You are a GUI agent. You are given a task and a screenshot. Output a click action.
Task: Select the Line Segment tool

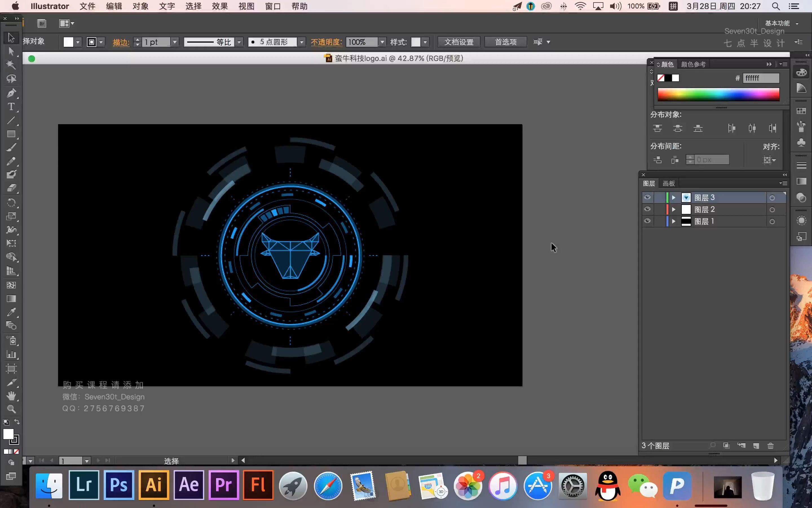(x=11, y=120)
